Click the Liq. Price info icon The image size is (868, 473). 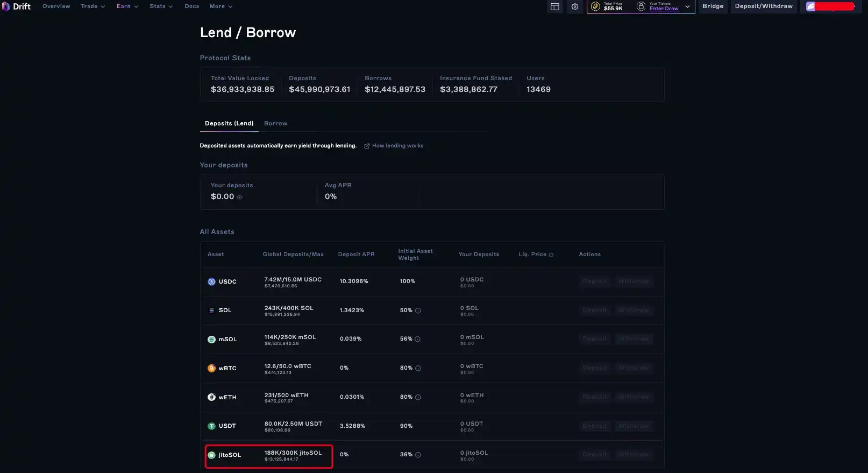pos(551,255)
